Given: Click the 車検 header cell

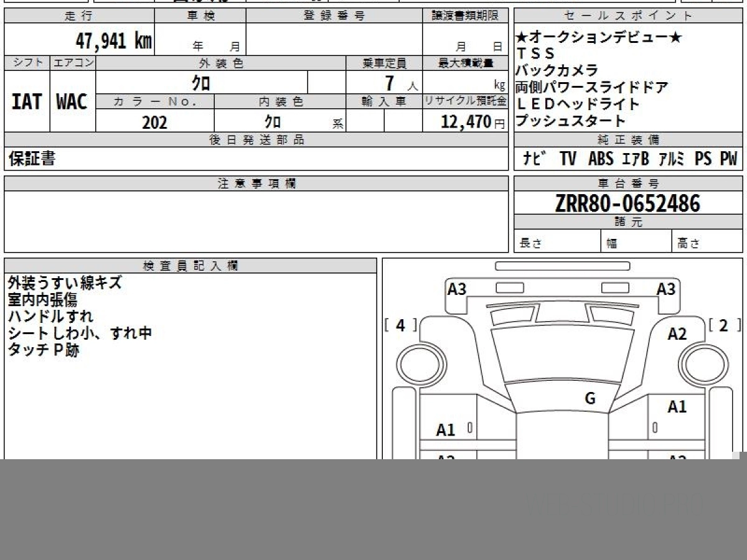Looking at the screenshot, I should (x=200, y=16).
